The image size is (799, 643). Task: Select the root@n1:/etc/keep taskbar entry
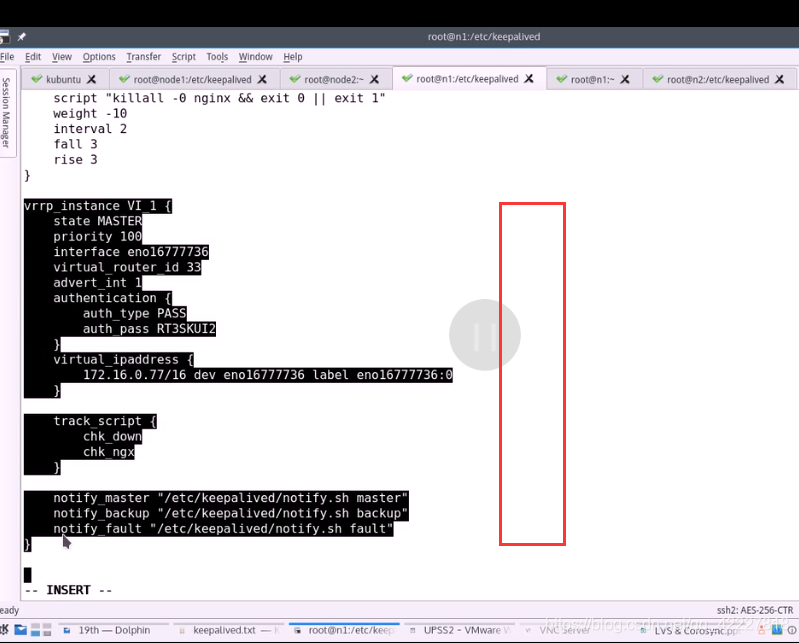[x=344, y=630]
